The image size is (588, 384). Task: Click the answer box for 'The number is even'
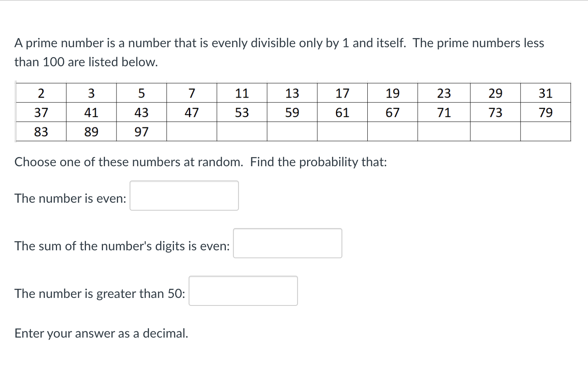184,195
